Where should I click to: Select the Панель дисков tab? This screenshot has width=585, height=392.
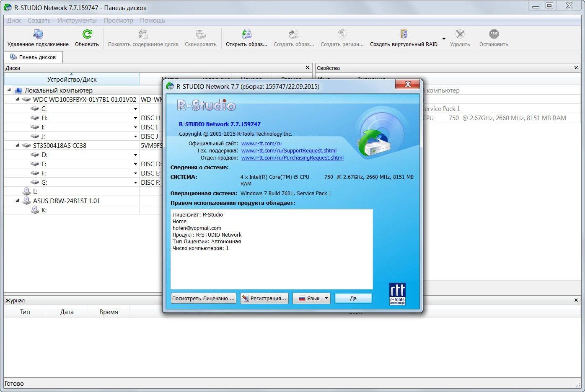point(33,57)
